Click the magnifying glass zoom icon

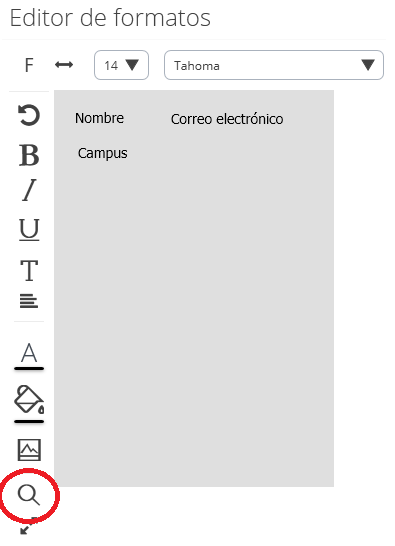click(29, 495)
